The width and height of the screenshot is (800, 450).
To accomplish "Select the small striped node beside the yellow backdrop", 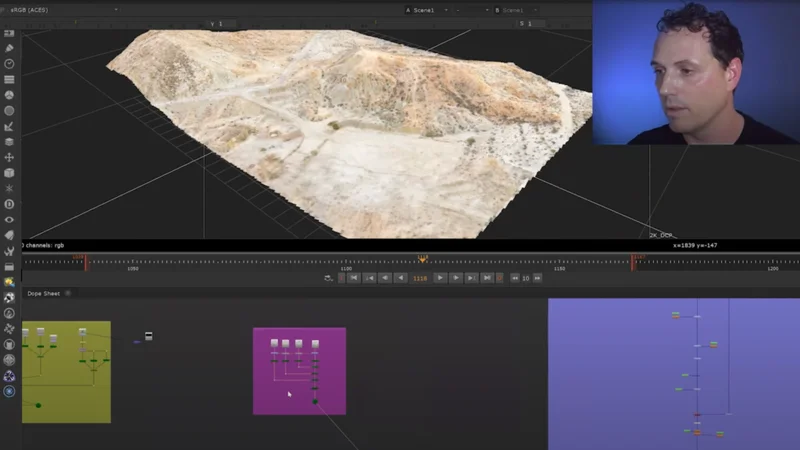I will pos(148,336).
